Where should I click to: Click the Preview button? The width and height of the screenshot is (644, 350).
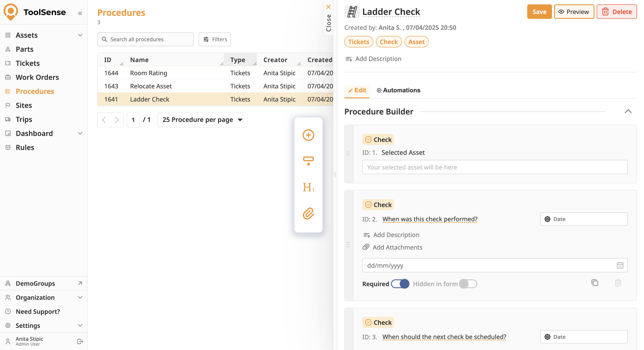pos(574,12)
